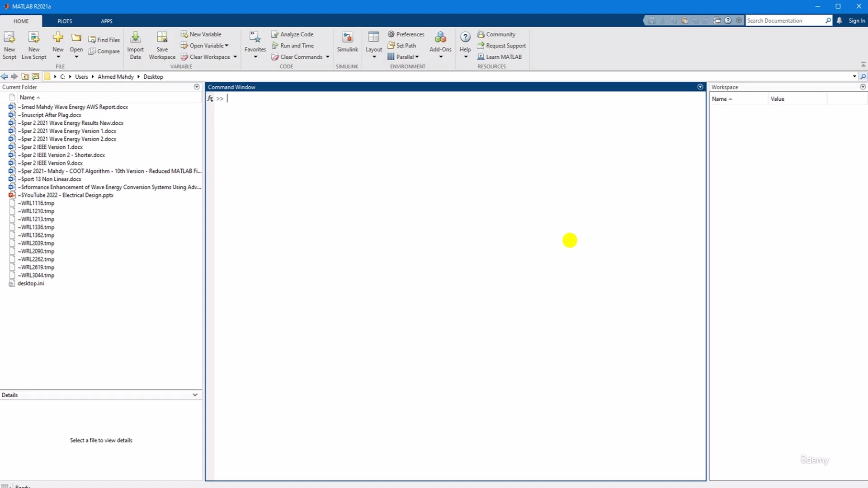The height and width of the screenshot is (488, 868).
Task: Click the New Script icon
Action: click(x=9, y=38)
